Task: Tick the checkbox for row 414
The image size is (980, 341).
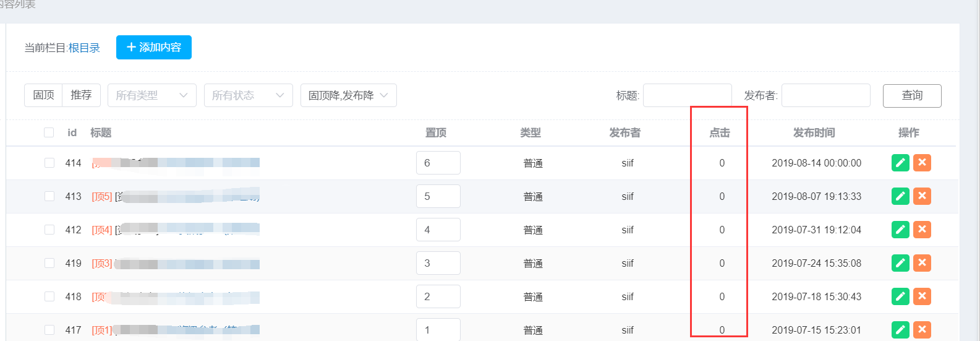Action: click(49, 163)
